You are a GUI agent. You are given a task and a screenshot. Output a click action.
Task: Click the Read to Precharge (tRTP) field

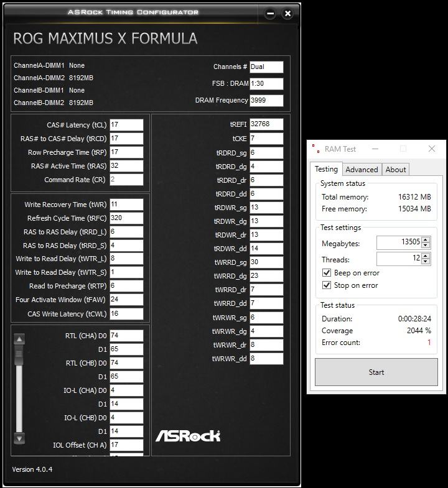pos(126,286)
